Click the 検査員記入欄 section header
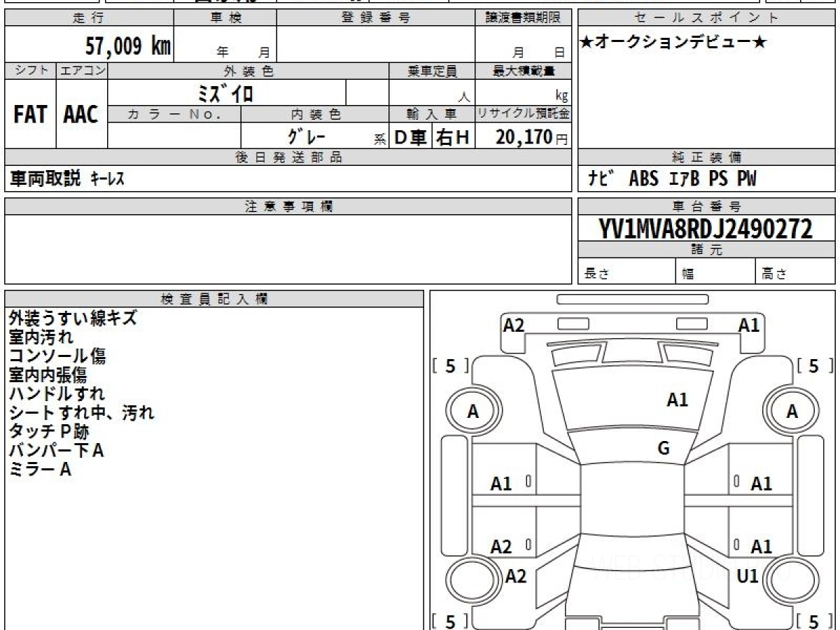 click(x=214, y=299)
